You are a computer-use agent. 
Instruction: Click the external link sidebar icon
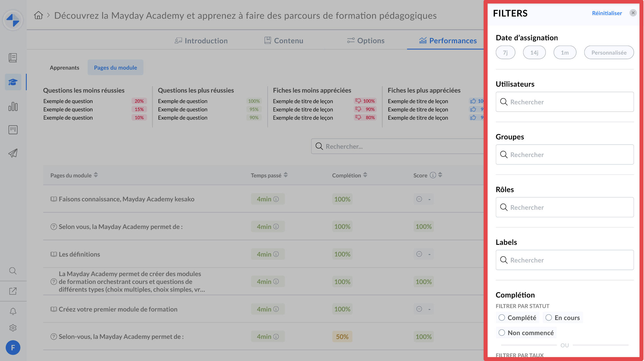point(13,291)
